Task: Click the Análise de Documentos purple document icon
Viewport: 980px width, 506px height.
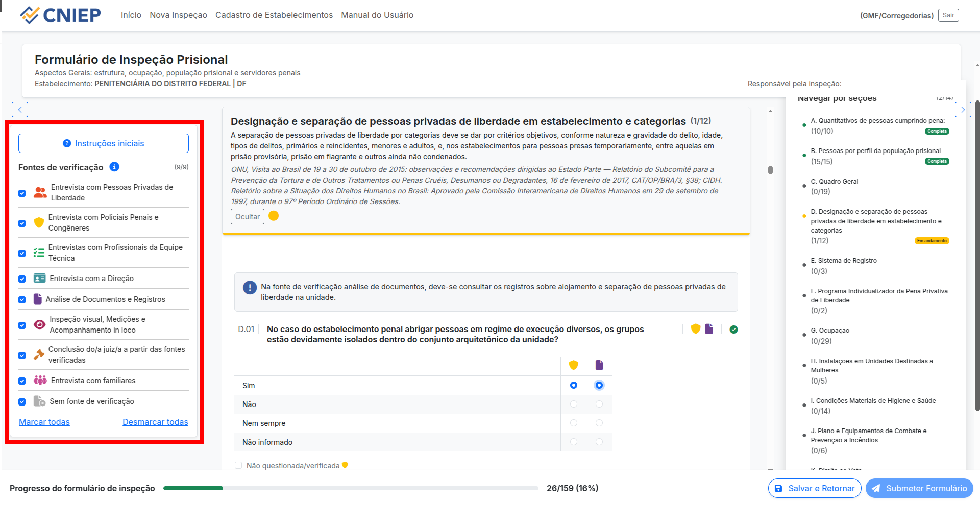Action: (38, 299)
